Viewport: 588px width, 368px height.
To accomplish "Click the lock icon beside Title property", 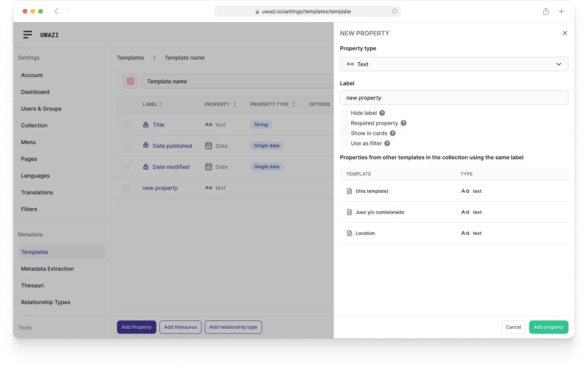I will coord(145,125).
